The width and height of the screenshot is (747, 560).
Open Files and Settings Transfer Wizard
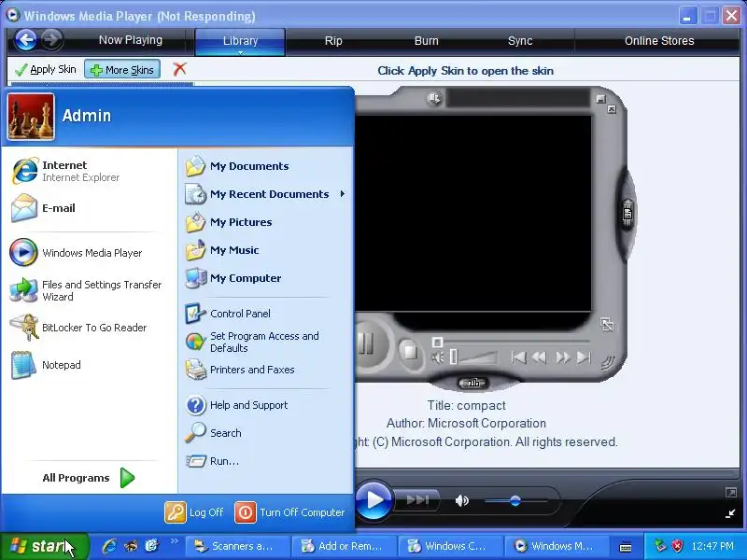click(x=86, y=290)
